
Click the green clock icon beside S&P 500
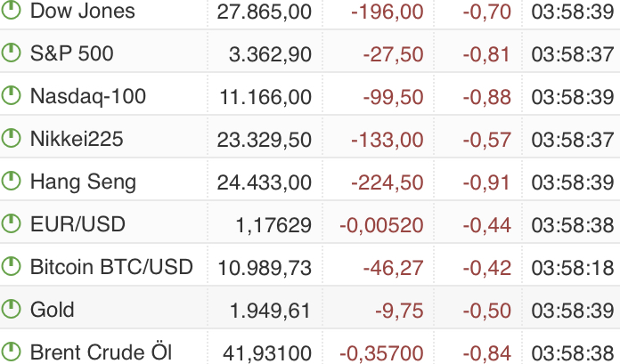tap(11, 53)
